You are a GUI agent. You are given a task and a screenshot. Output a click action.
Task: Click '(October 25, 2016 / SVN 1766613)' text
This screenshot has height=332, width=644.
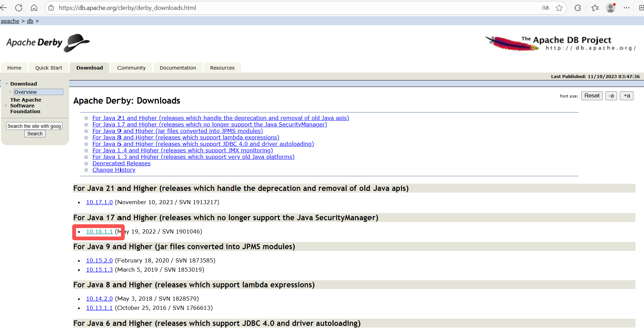tap(164, 308)
